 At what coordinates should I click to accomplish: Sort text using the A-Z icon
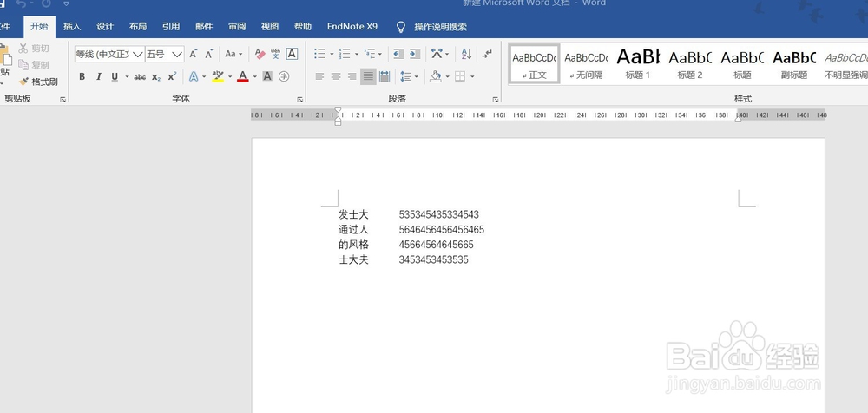click(466, 54)
